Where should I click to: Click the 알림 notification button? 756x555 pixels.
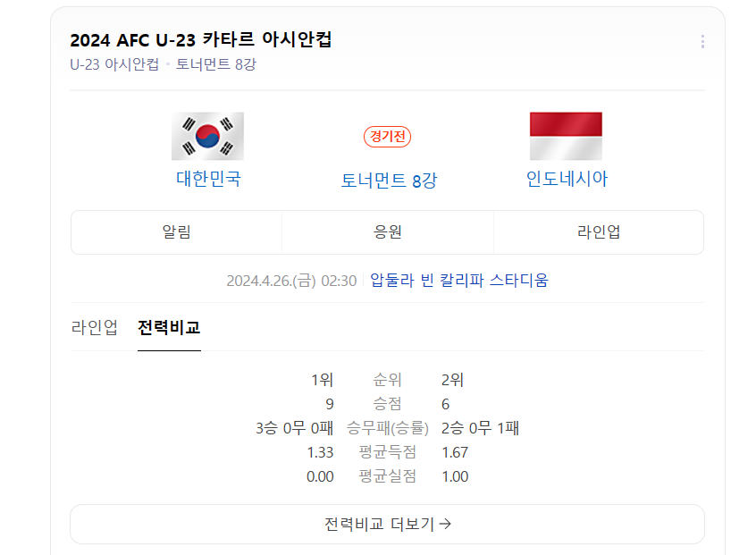(176, 231)
